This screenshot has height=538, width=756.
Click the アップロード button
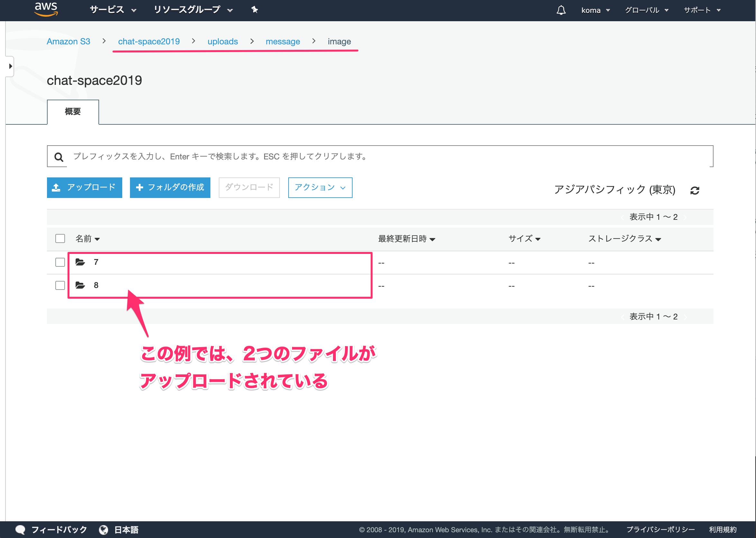point(84,187)
